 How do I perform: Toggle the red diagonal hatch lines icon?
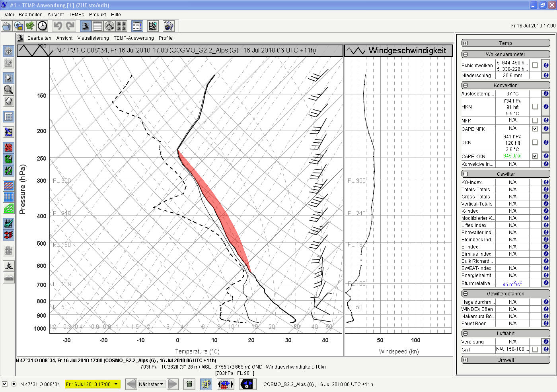(x=8, y=186)
